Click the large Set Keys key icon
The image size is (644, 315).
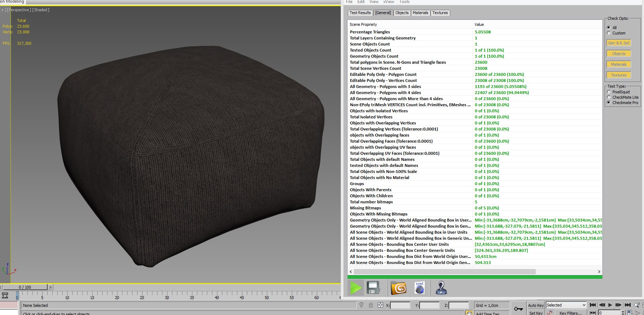pyautogui.click(x=519, y=309)
